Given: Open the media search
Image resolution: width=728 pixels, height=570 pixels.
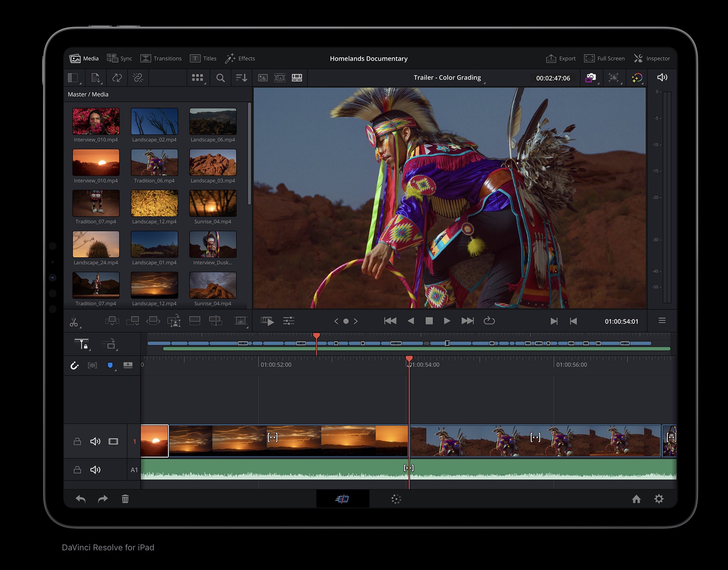Looking at the screenshot, I should (x=220, y=78).
